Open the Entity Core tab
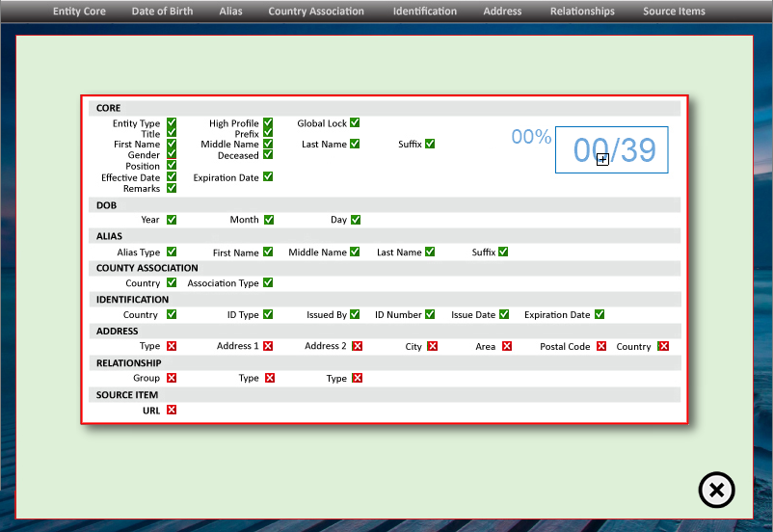 [x=79, y=11]
